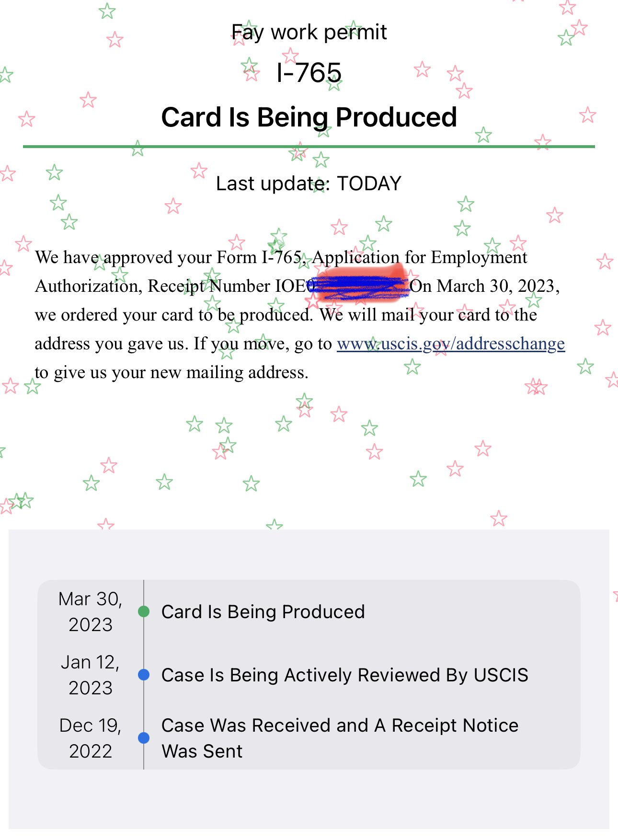The width and height of the screenshot is (618, 840).
Task: Tap the "Dec 19, 2022" timeline date
Action: [x=91, y=738]
